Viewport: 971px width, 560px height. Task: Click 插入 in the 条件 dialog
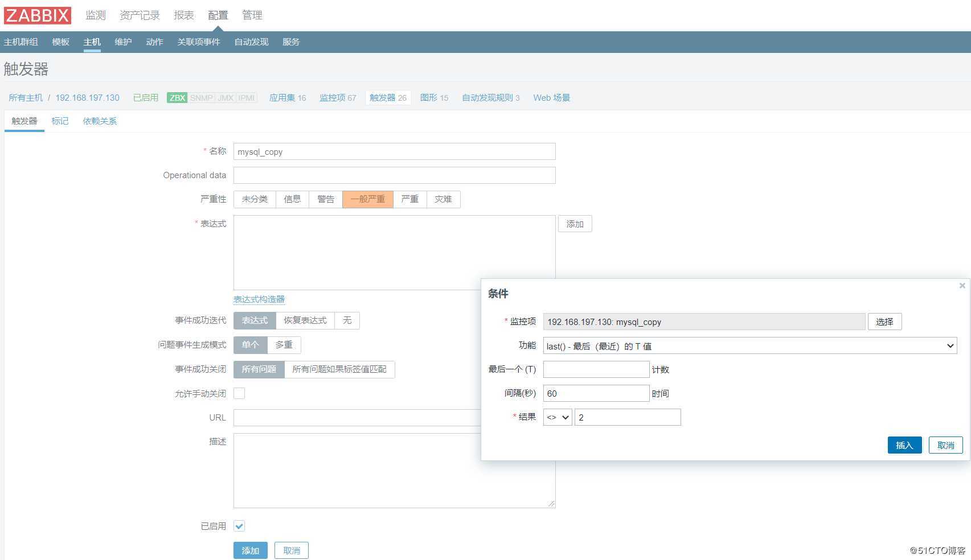coord(904,445)
